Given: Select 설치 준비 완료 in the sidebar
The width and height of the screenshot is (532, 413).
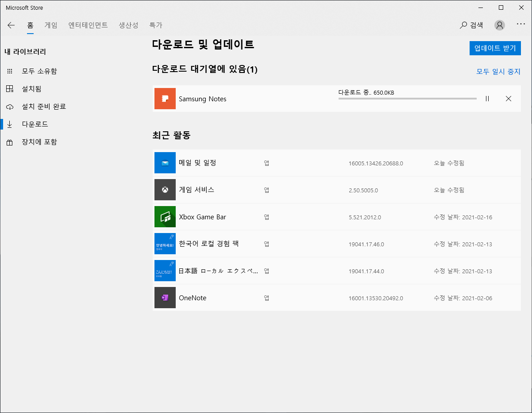Looking at the screenshot, I should point(44,107).
